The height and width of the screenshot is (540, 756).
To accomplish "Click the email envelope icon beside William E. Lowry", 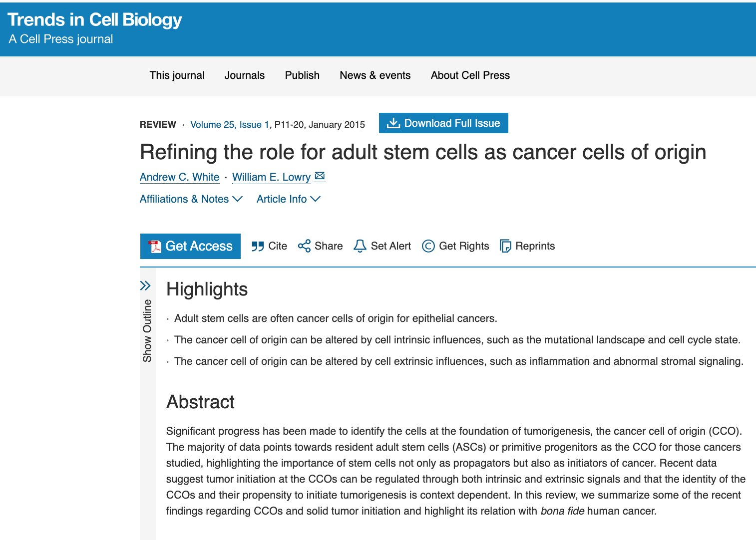I will point(320,176).
